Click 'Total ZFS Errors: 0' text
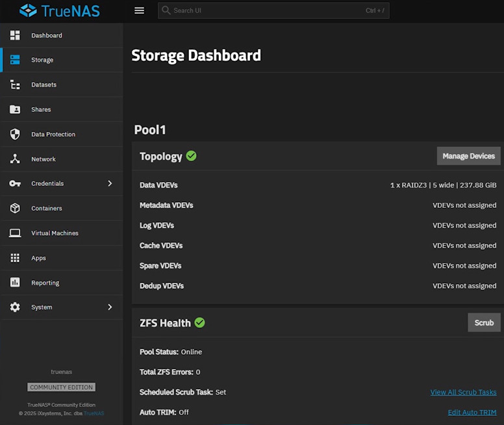Viewport: 504px width, 425px height. pos(170,372)
